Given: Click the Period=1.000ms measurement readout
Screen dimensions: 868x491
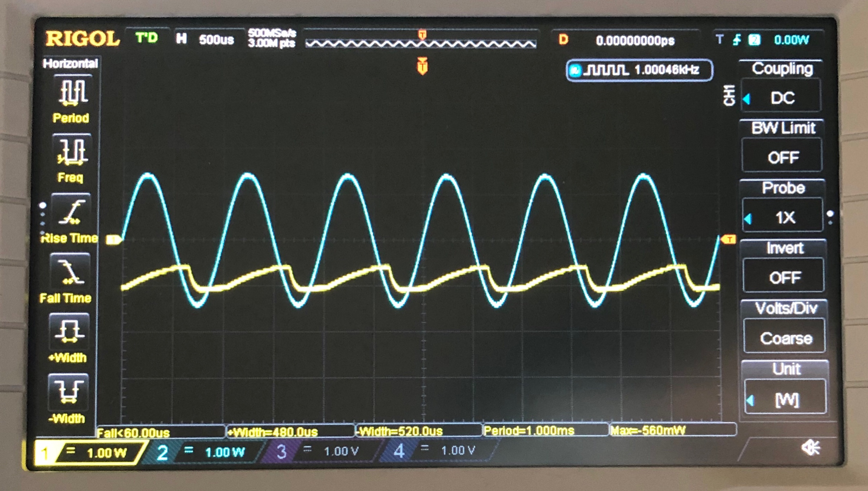Looking at the screenshot, I should pos(529,431).
